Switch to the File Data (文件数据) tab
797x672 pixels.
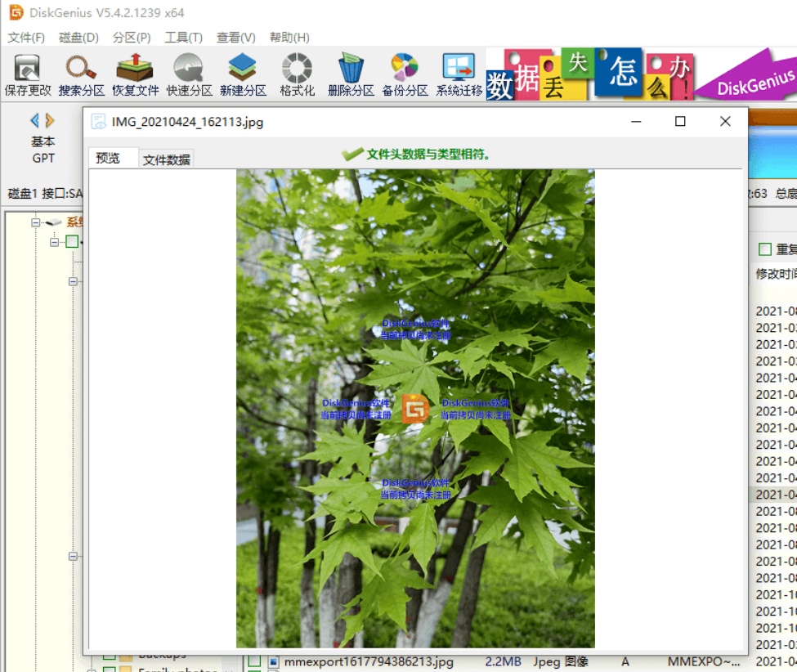click(166, 159)
